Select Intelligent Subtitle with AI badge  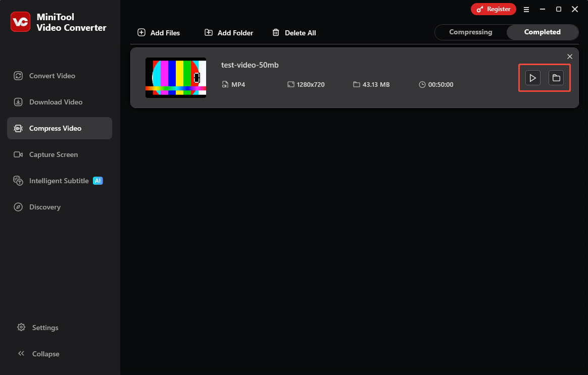[x=18, y=180]
